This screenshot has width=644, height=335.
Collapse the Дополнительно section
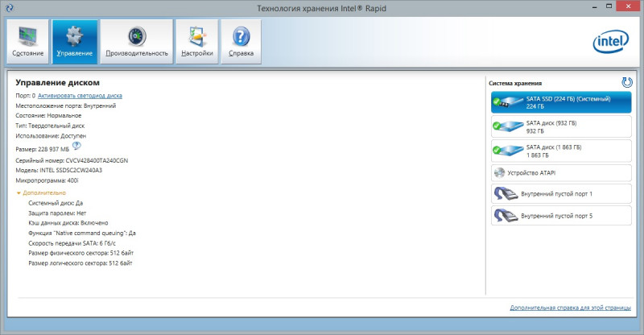[x=41, y=192]
